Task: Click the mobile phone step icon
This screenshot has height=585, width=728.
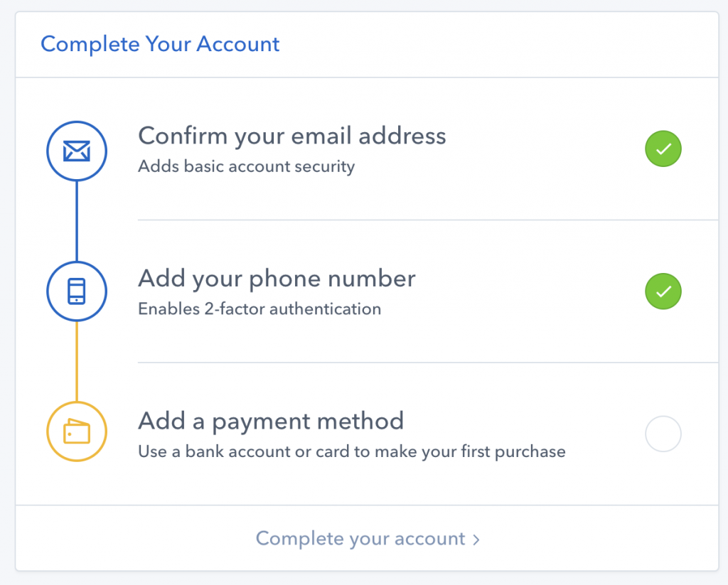Action: [77, 291]
